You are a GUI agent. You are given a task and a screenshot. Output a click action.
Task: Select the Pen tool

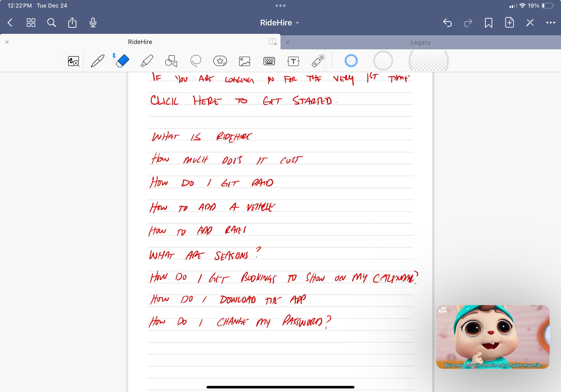97,61
